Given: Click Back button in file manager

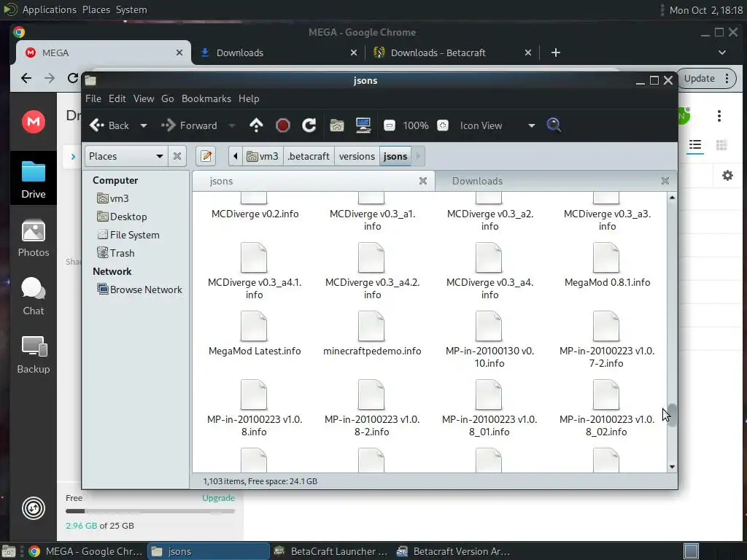Looking at the screenshot, I should (109, 125).
